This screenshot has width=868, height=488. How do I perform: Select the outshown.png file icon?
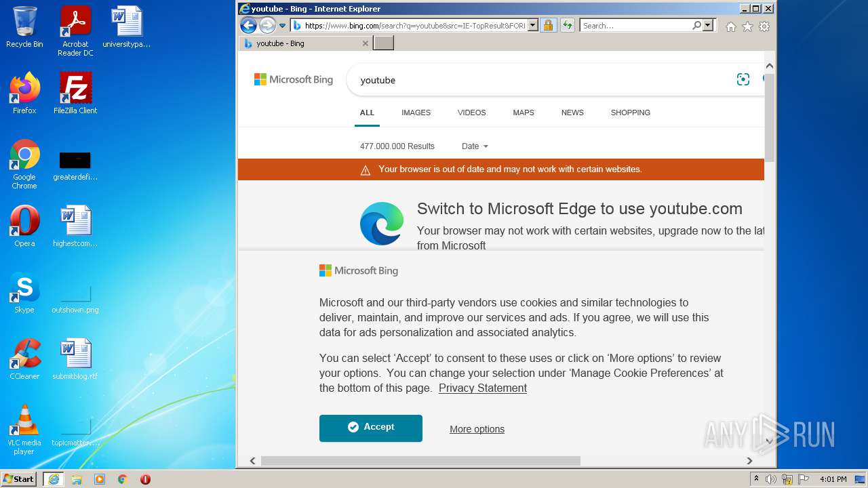point(75,298)
